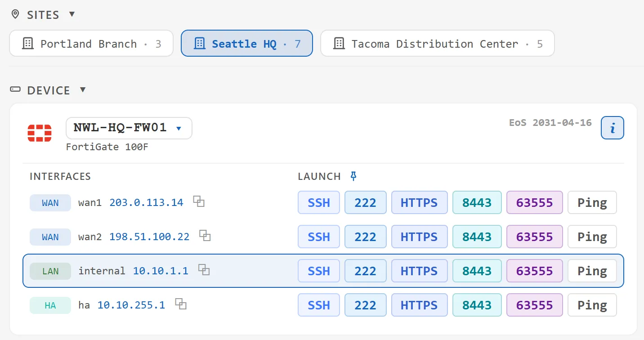Viewport: 644px width, 340px height.
Task: Launch port 63555 on wan1
Action: pyautogui.click(x=535, y=202)
